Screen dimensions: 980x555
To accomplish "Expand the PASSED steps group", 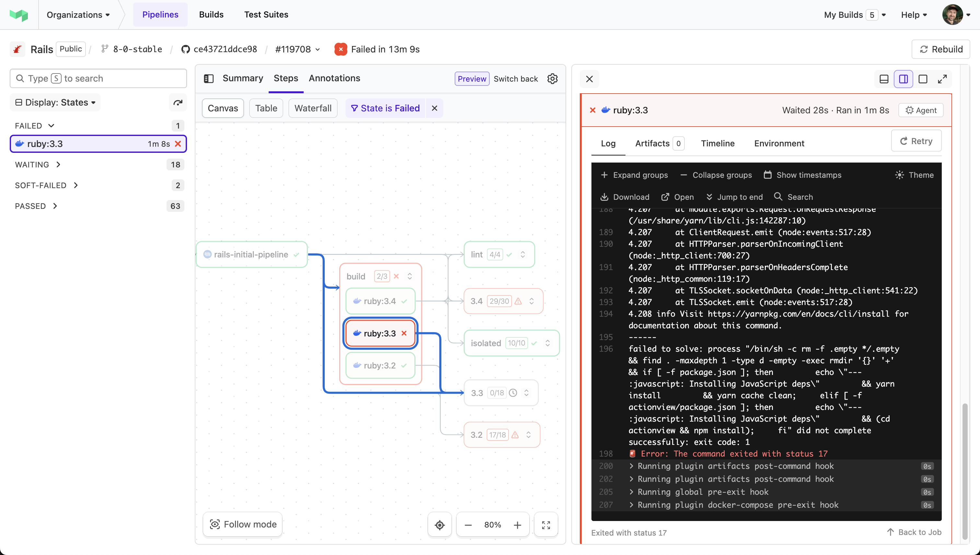I will coord(36,206).
